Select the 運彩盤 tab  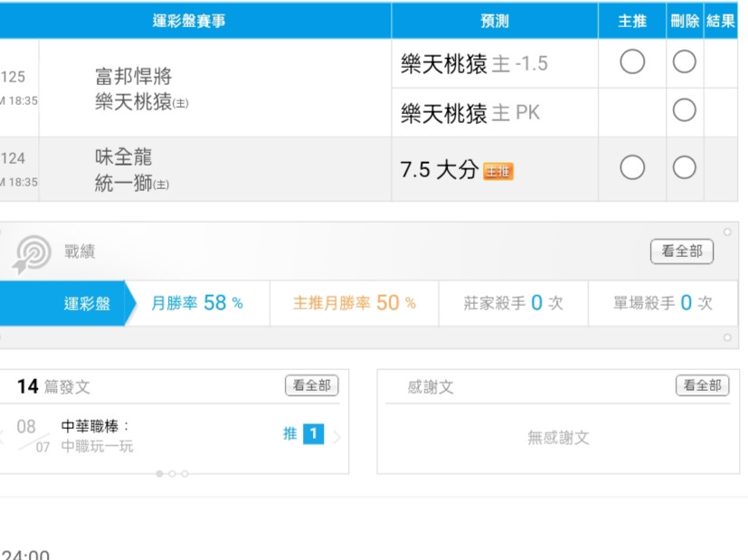(x=68, y=303)
